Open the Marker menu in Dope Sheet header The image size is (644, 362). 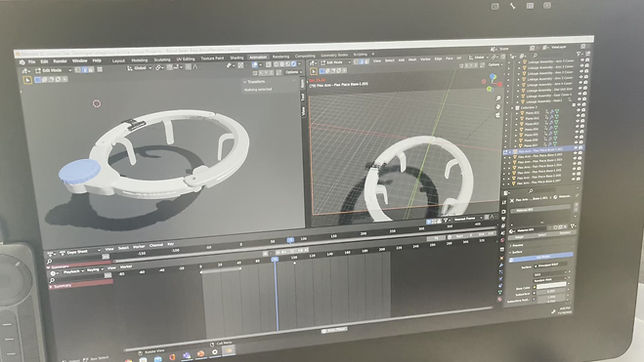(x=139, y=247)
